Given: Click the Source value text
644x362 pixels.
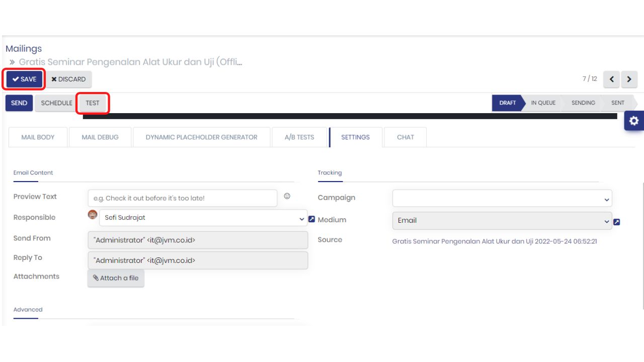Looking at the screenshot, I should pos(495,241).
